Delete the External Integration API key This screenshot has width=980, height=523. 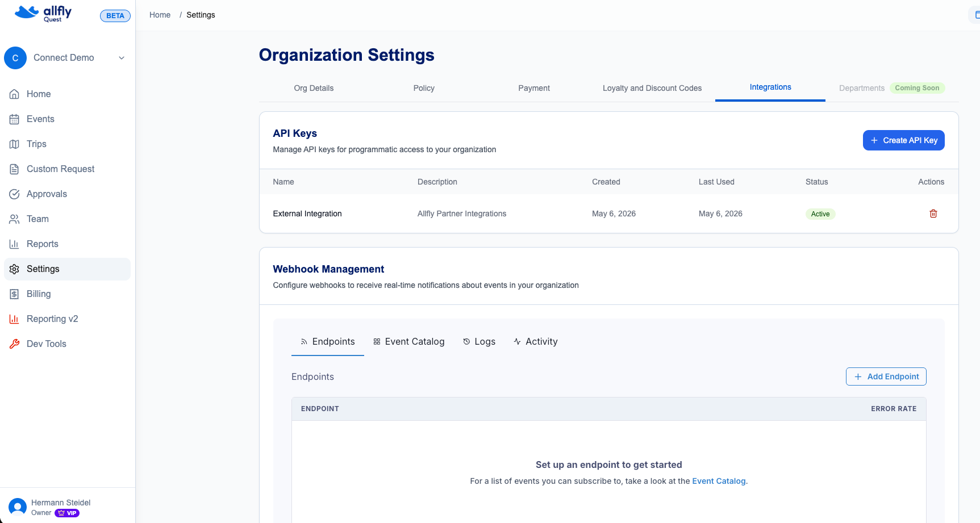tap(933, 214)
